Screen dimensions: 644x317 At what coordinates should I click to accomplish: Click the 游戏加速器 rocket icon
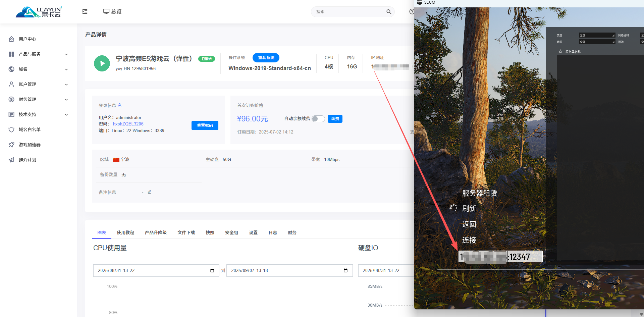11,145
